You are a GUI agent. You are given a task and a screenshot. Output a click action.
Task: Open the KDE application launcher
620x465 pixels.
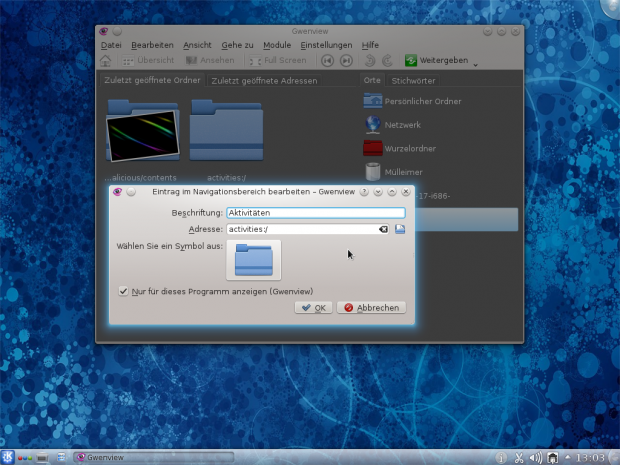8,457
